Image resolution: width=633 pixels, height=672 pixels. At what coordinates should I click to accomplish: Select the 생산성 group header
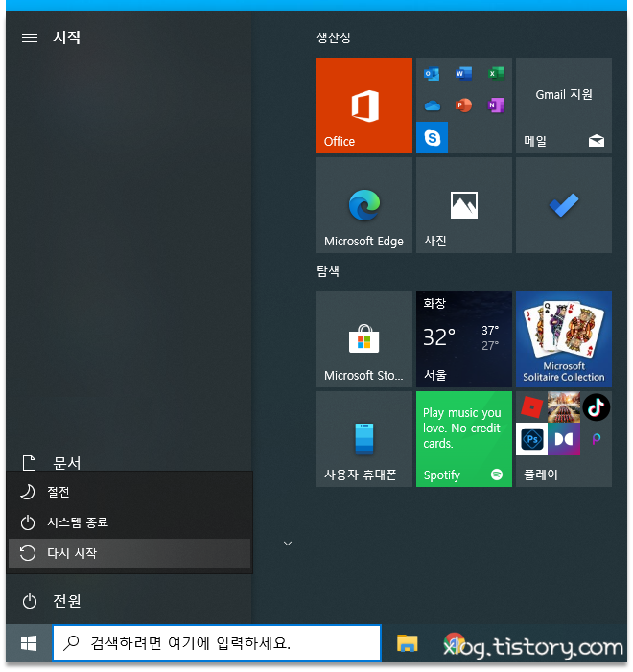click(x=334, y=37)
